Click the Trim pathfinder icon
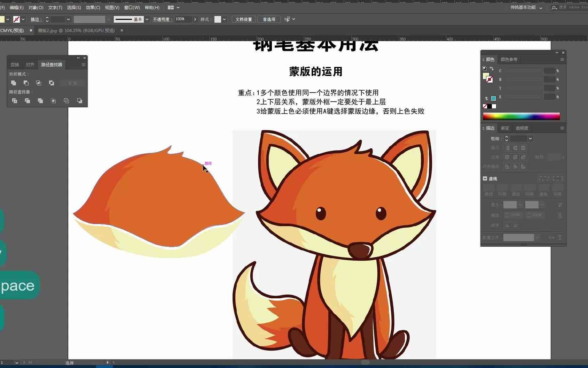Viewport: 588px width, 368px height. (x=27, y=101)
